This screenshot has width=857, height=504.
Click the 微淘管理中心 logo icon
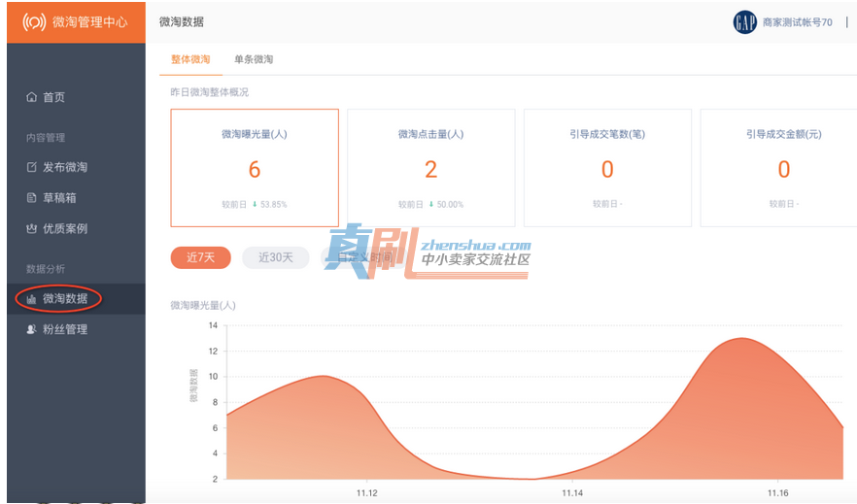34,22
